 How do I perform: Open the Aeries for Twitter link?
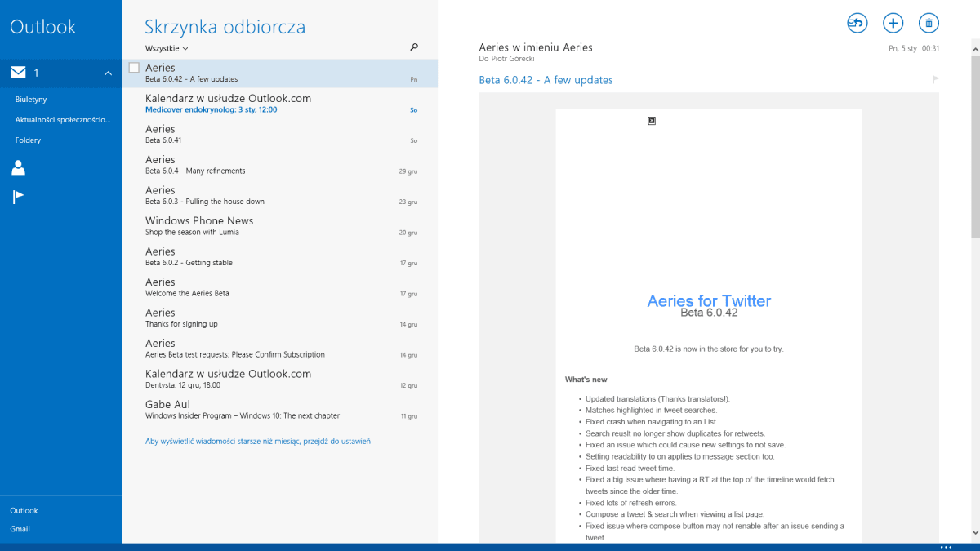(x=708, y=301)
